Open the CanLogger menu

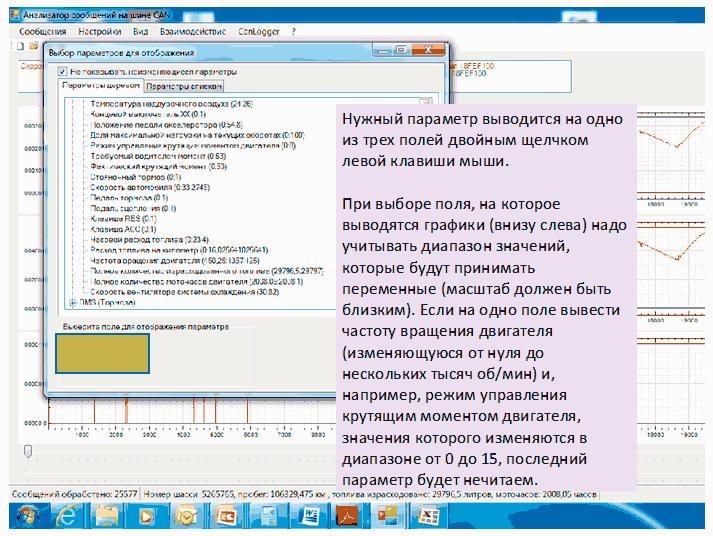tap(260, 32)
